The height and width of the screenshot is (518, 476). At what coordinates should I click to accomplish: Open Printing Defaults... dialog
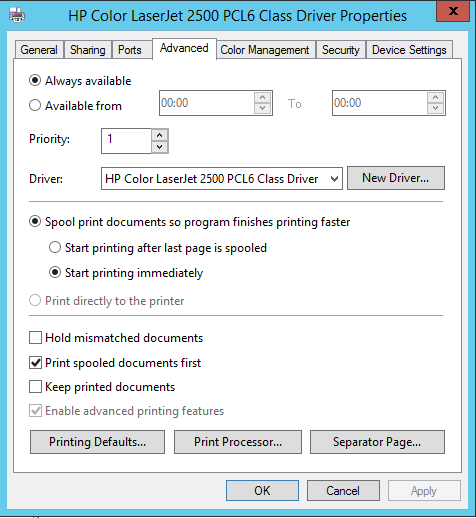tap(97, 442)
